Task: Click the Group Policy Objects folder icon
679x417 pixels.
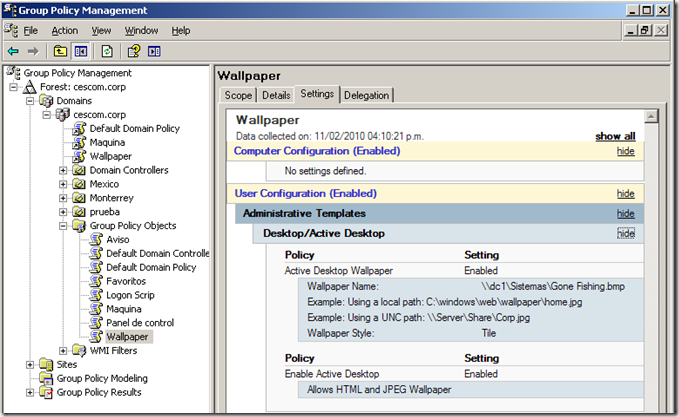Action: click(x=79, y=226)
